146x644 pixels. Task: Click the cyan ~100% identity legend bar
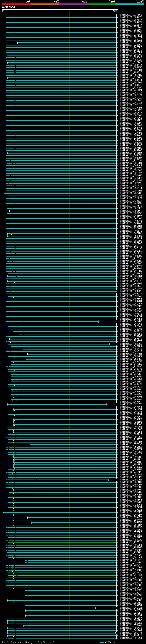click(130, 4)
